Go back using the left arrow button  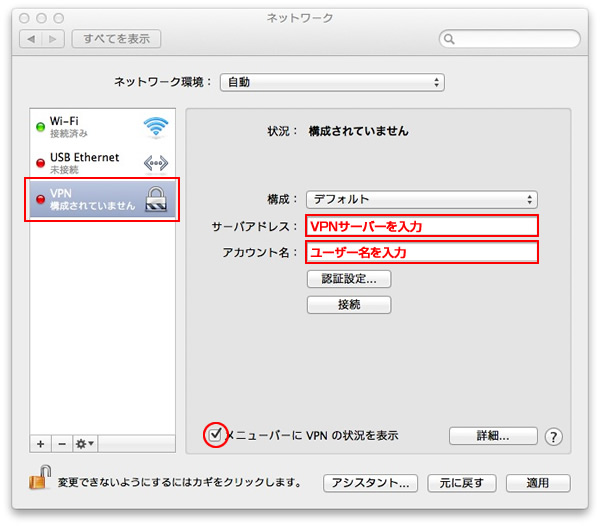pos(30,39)
